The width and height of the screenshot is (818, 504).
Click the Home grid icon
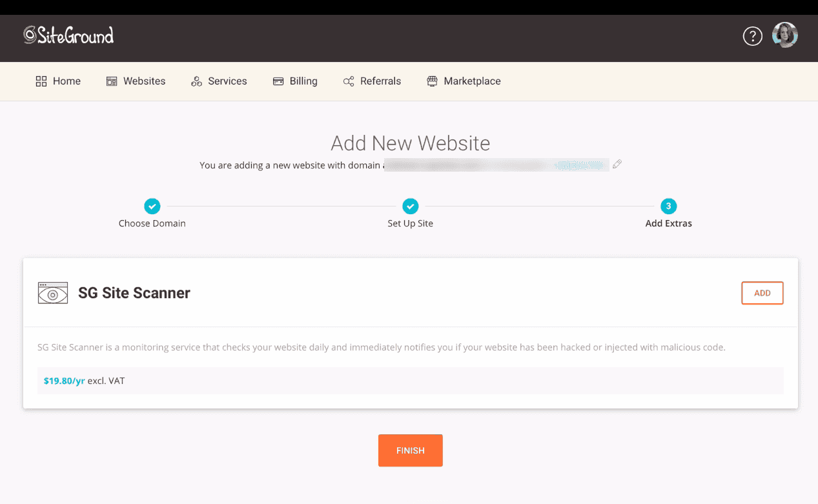(x=41, y=81)
